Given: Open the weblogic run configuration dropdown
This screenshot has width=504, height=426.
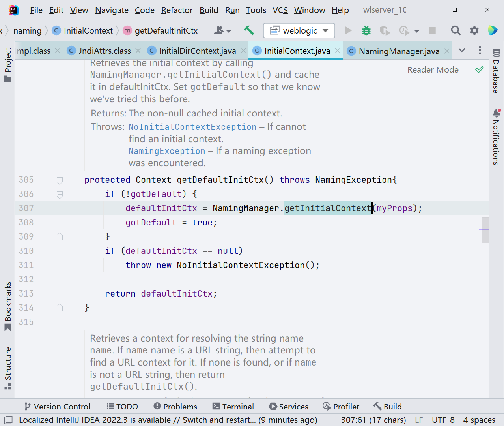Looking at the screenshot, I should (x=299, y=30).
